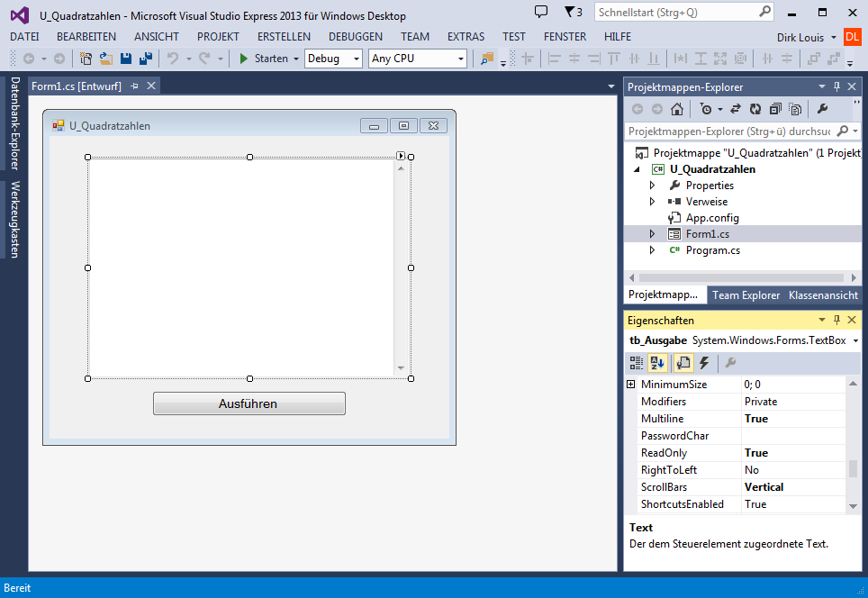Viewport: 868px width, 598px height.
Task: Click the Eigenschaften vertical scrollbar thumb
Action: coord(853,468)
